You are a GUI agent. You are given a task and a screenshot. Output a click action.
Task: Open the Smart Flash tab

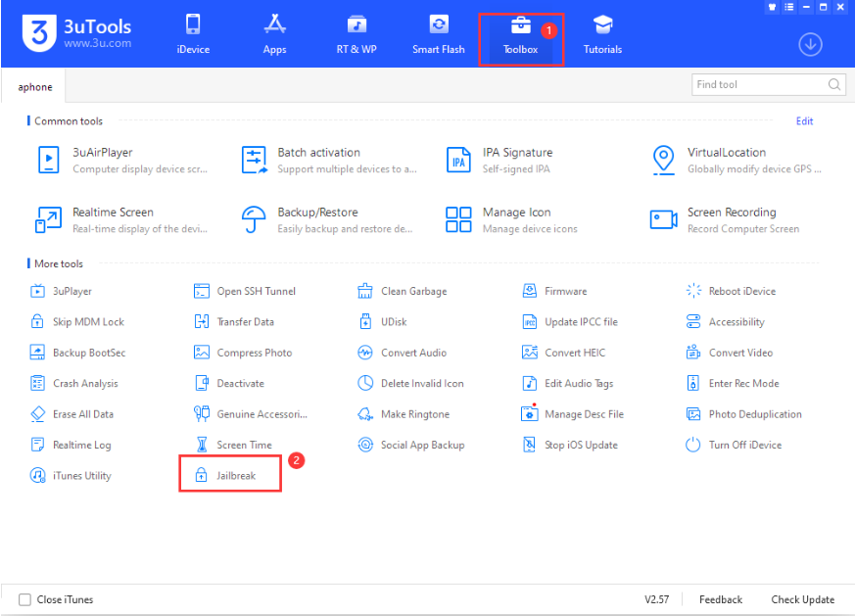click(439, 33)
